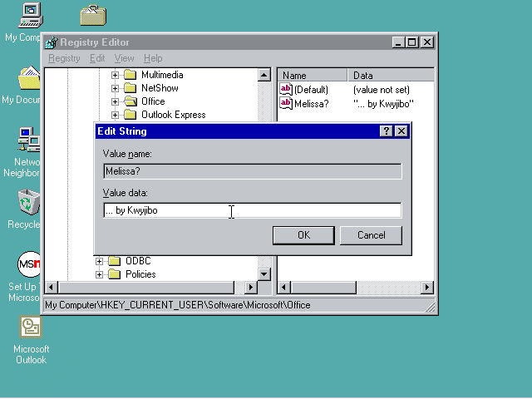Viewport: 532px width, 399px height.
Task: Values pane: click the horizontal scrollbar thumb
Action: pyautogui.click(x=323, y=288)
